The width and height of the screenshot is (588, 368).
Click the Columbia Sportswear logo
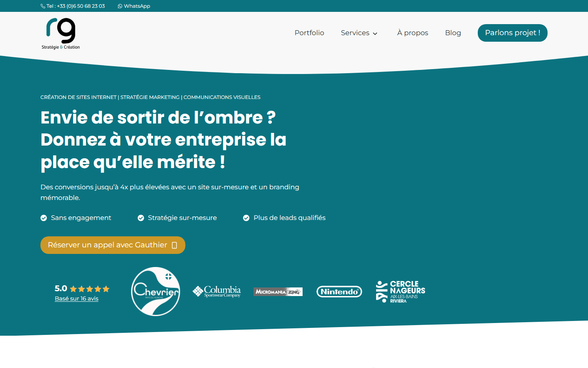[x=217, y=292]
